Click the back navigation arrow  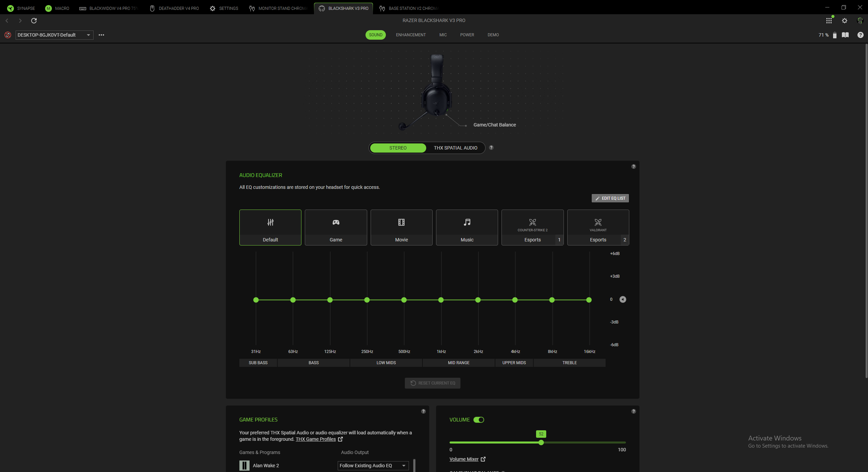click(7, 21)
